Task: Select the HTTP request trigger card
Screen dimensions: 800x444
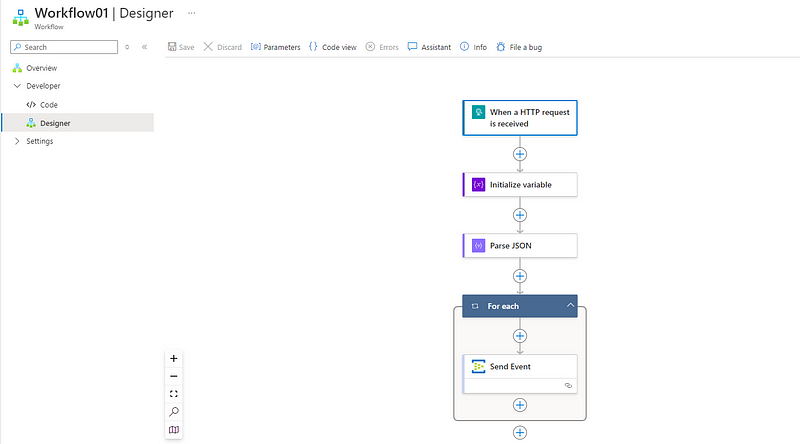Action: click(520, 118)
